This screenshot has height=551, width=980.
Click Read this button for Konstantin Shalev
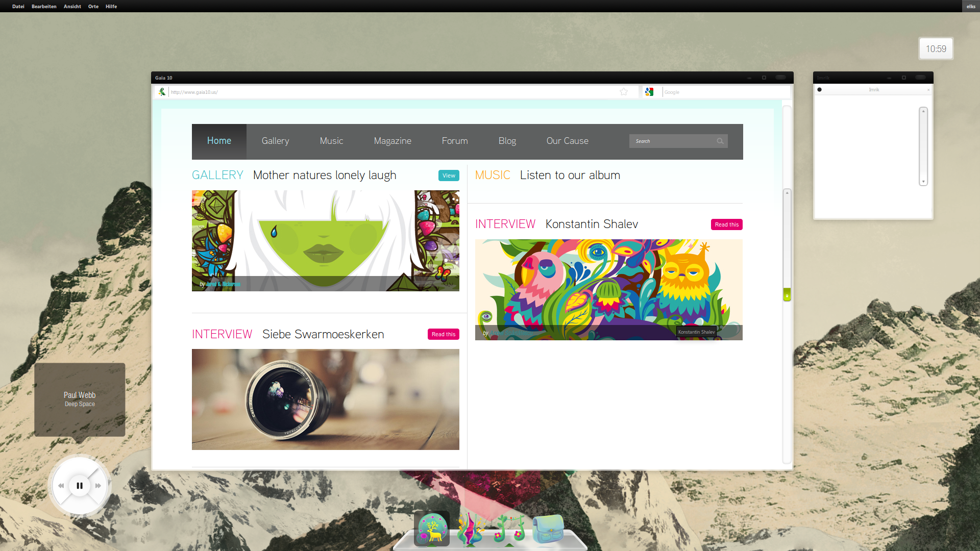pyautogui.click(x=726, y=224)
